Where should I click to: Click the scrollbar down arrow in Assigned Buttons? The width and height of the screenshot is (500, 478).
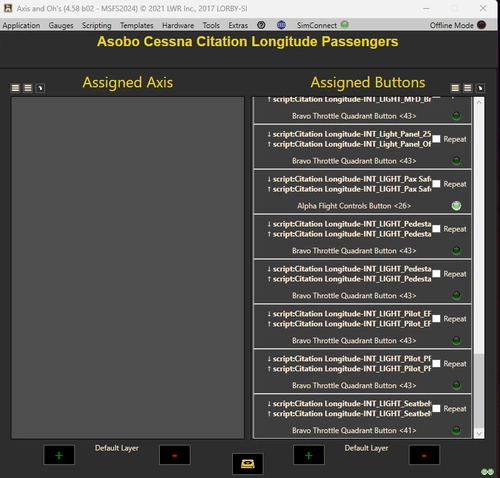tap(479, 434)
